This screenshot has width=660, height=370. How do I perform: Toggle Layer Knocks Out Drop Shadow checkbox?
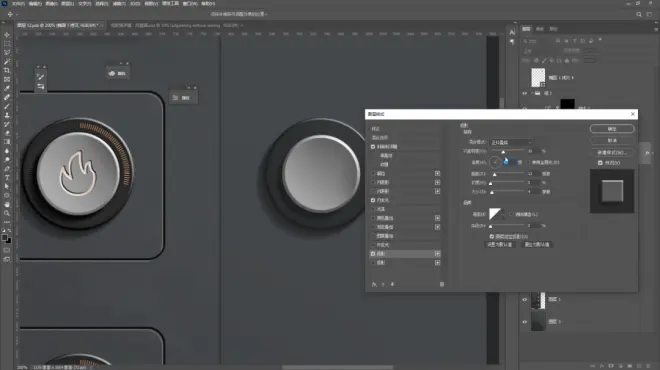pyautogui.click(x=492, y=237)
